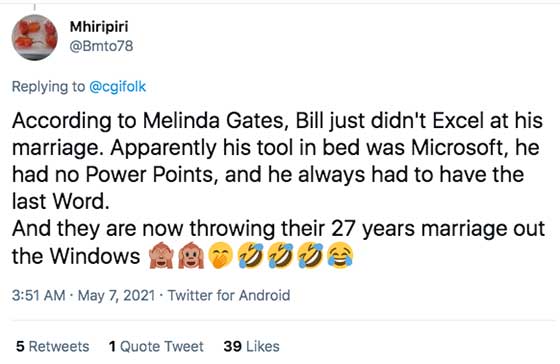This screenshot has width=560, height=364.
Task: Open the Mhiripiri display name
Action: point(99,27)
